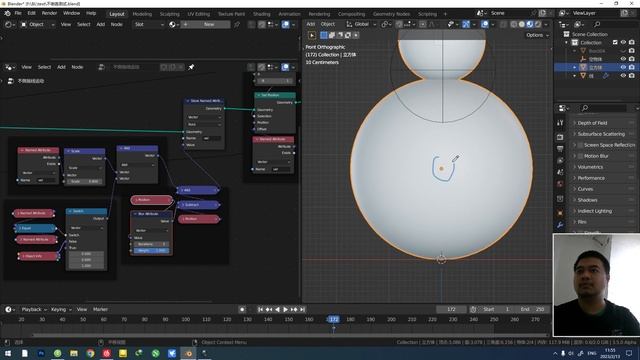Open the Tool properties tab

tap(560, 122)
